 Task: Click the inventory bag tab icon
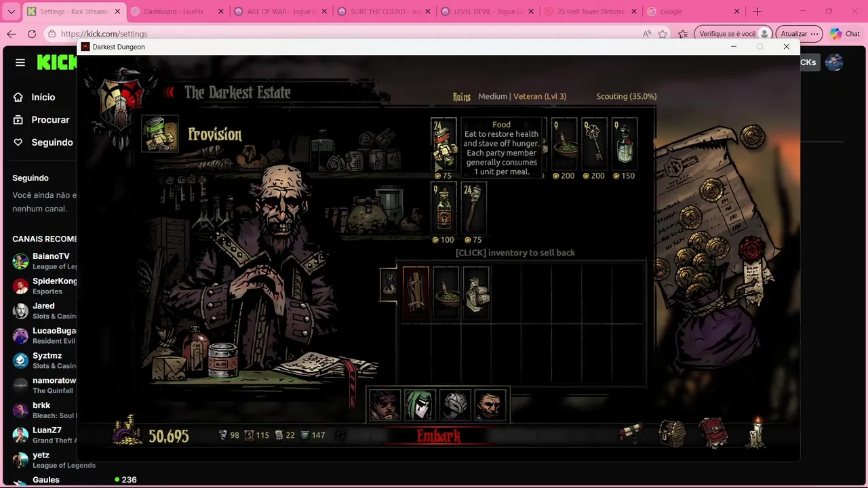[389, 285]
